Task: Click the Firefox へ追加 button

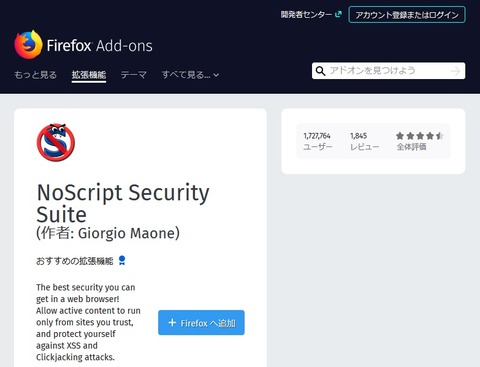Action: coord(201,323)
